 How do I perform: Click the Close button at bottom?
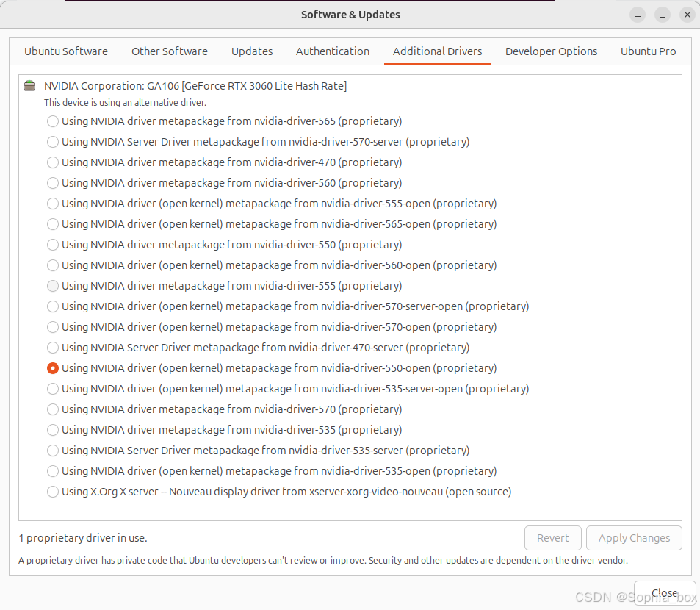click(x=664, y=593)
